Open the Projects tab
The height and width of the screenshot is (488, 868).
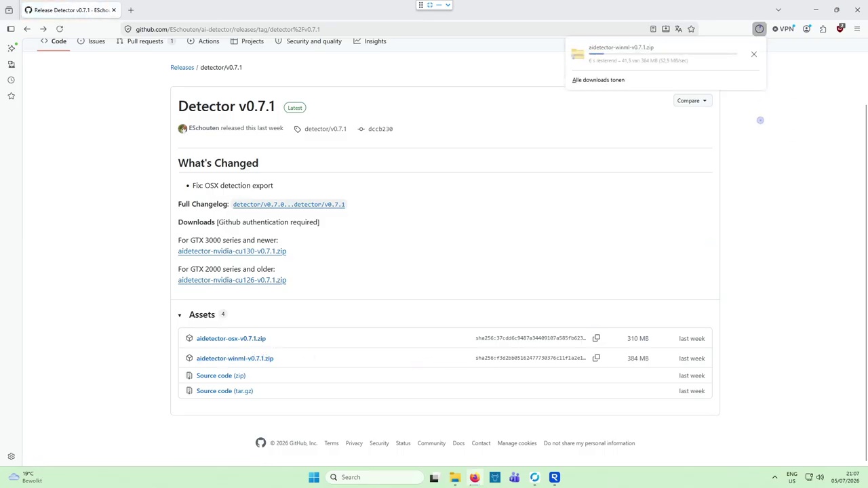pos(247,41)
